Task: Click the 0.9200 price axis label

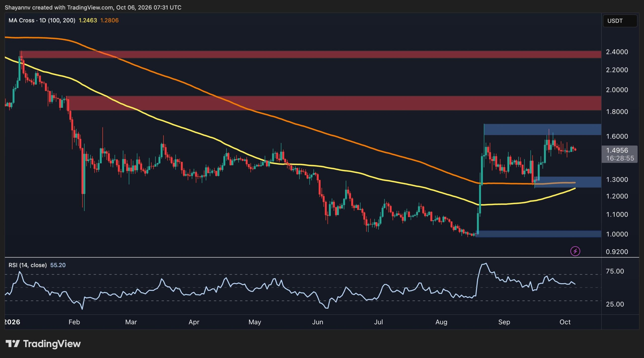Action: [x=617, y=251]
